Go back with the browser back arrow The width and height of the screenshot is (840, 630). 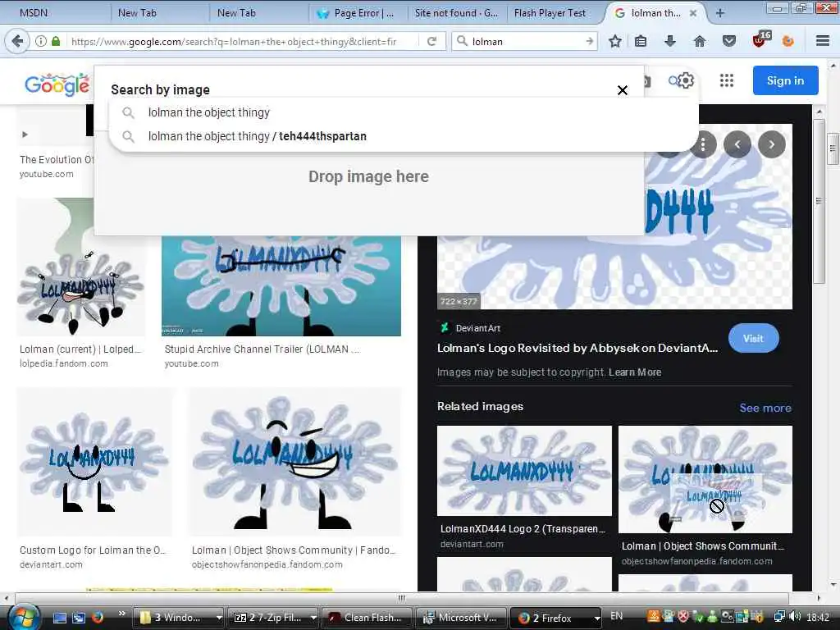[x=16, y=41]
